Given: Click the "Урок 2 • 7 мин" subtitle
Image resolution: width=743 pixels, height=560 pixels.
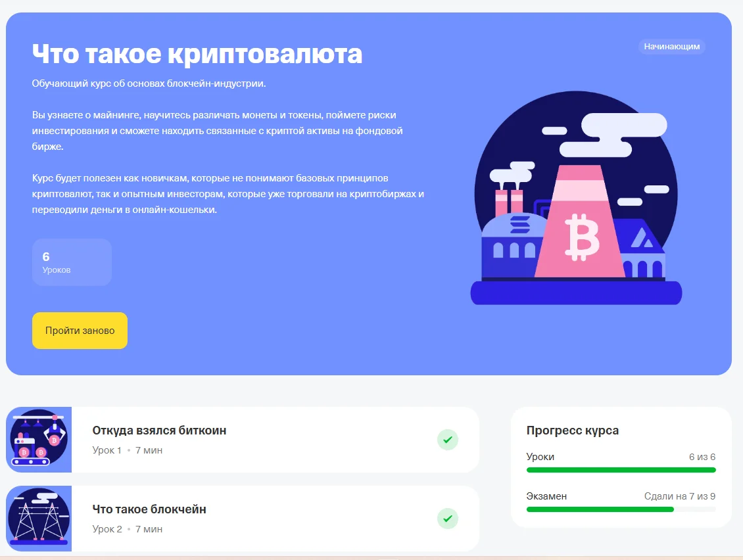Looking at the screenshot, I should click(128, 528).
